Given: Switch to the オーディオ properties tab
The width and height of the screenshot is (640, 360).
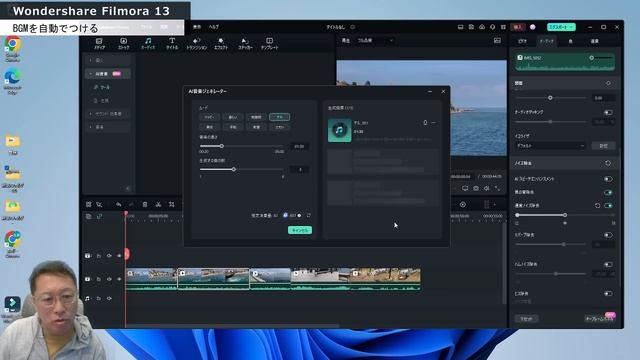Looking at the screenshot, I should click(547, 41).
